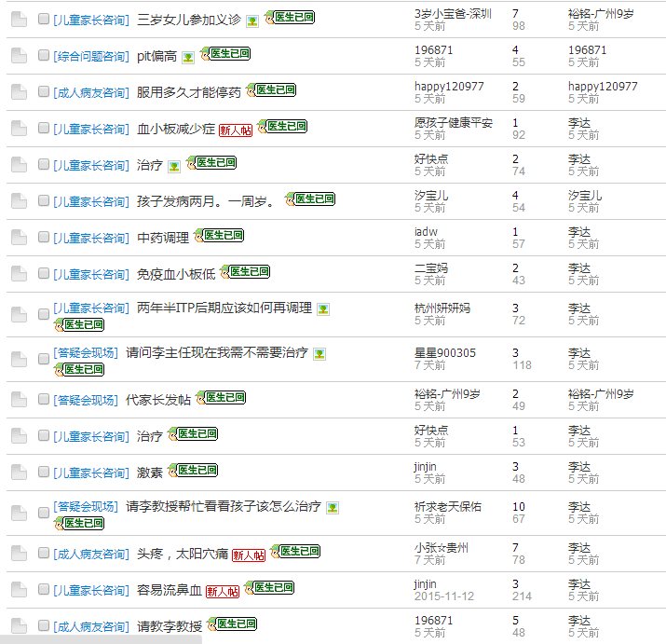Open the thread pit偏高
This screenshot has width=666, height=644.
[156, 56]
